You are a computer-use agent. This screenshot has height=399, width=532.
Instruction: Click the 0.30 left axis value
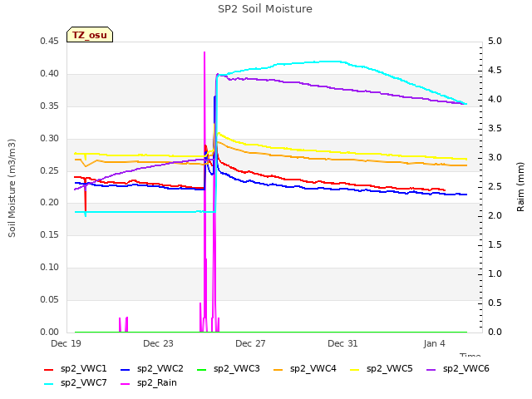(50, 138)
